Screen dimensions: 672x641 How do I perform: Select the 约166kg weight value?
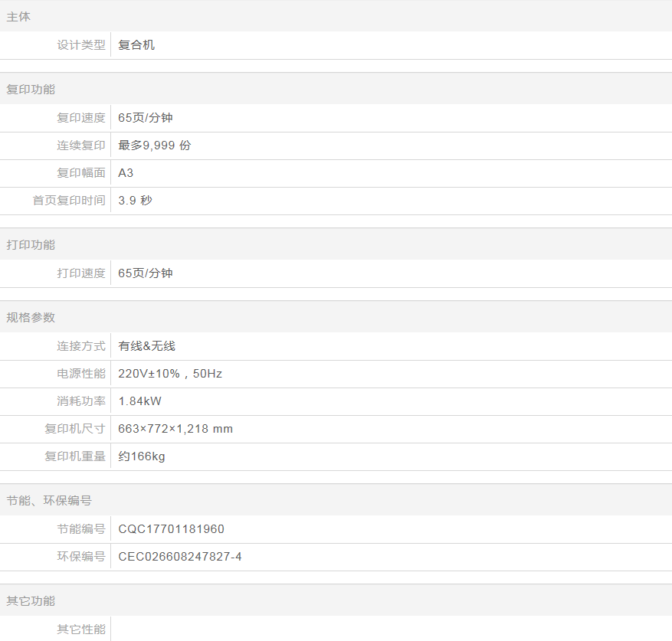point(142,456)
